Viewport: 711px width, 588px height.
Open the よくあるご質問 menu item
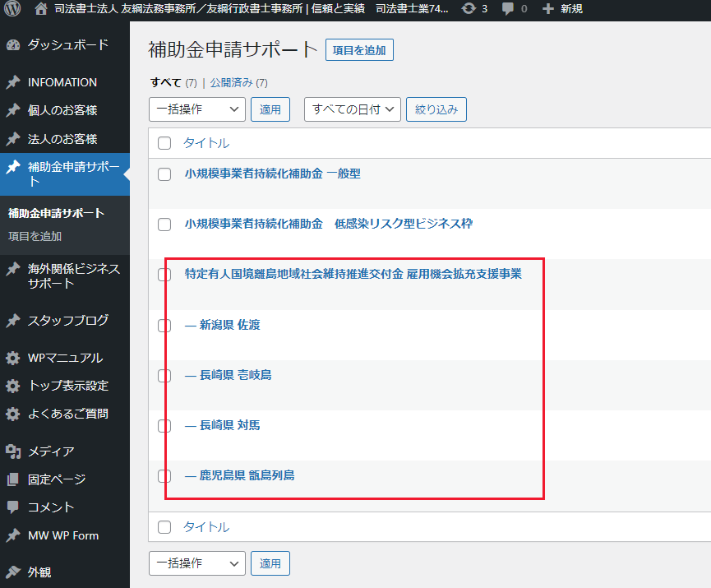(68, 414)
